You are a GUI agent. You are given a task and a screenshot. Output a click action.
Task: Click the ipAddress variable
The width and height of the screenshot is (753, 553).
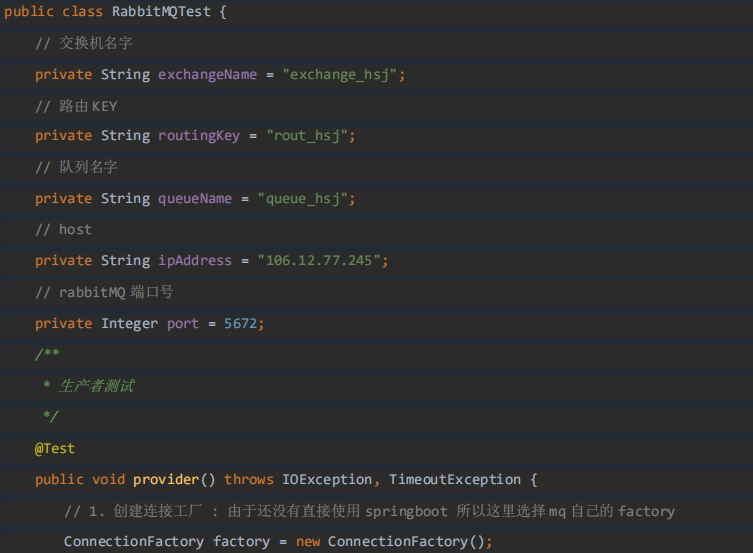point(195,261)
